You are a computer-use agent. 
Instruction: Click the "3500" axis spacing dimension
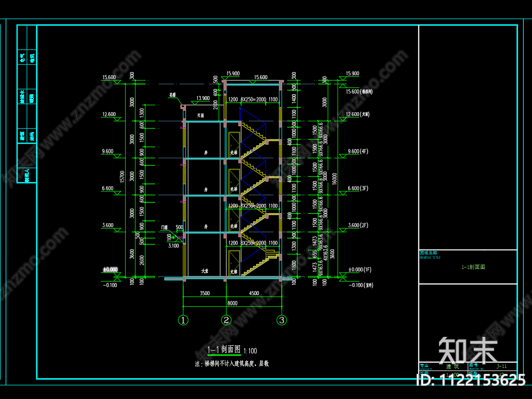click(x=205, y=293)
